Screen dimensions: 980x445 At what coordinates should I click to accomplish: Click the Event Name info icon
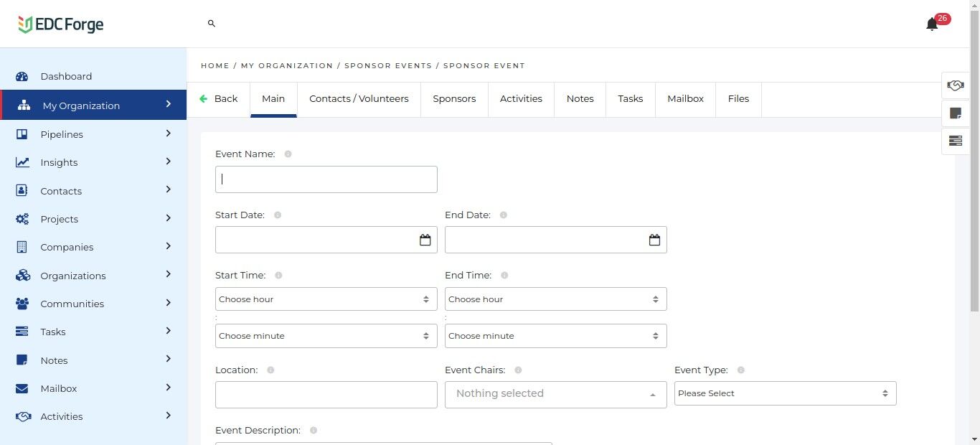coord(288,154)
